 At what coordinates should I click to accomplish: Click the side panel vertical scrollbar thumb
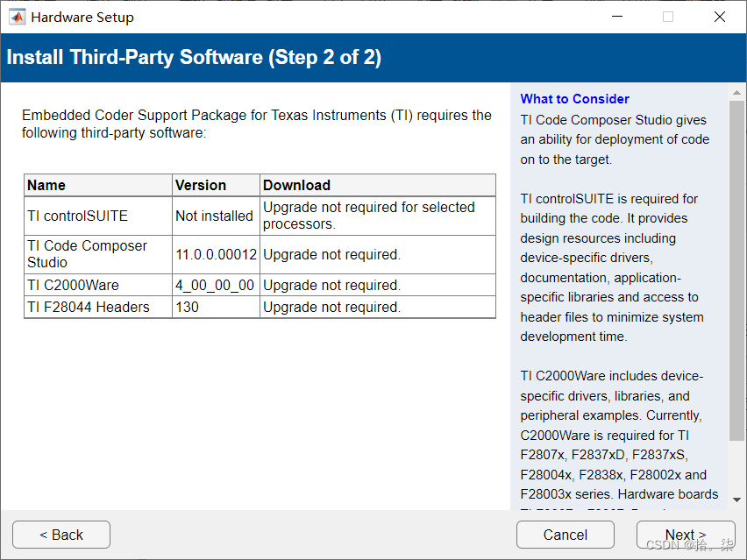(736, 270)
